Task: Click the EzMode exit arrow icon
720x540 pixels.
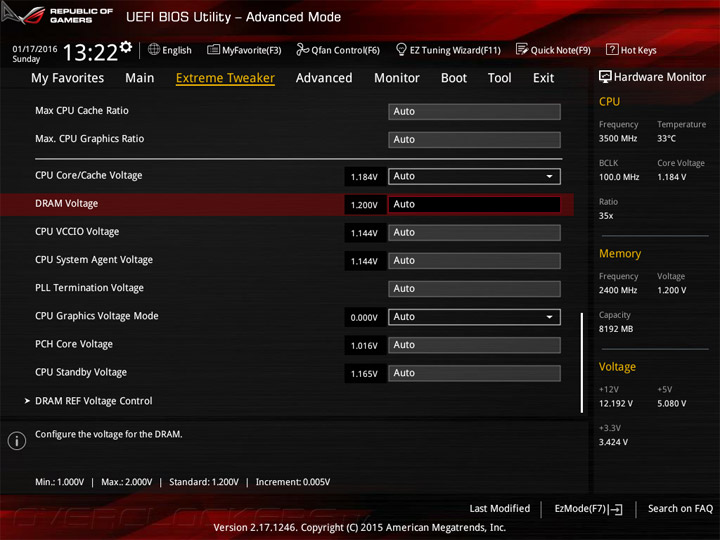Action: [616, 509]
